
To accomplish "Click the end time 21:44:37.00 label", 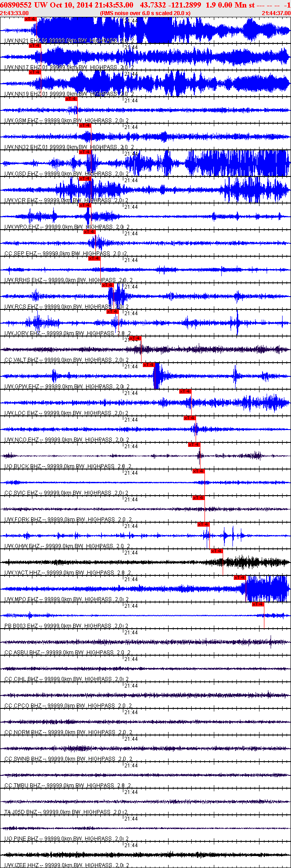I will [276, 13].
